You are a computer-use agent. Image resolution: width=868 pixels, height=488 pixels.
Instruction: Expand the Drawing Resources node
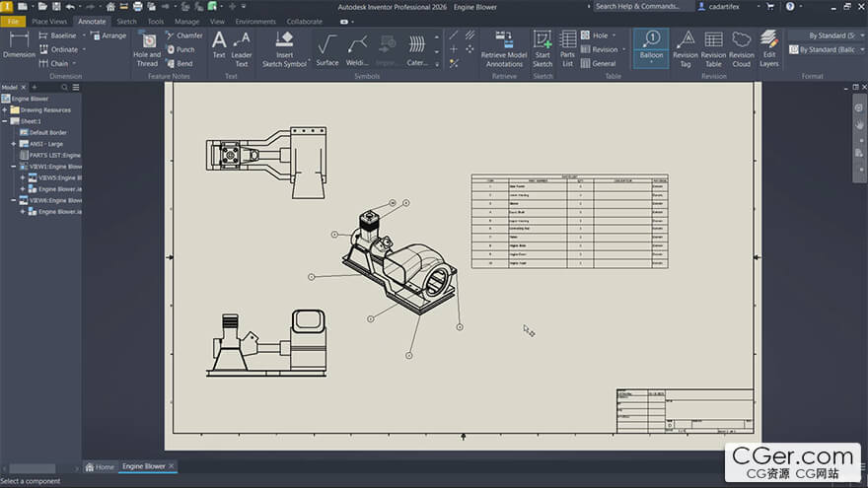[5, 110]
